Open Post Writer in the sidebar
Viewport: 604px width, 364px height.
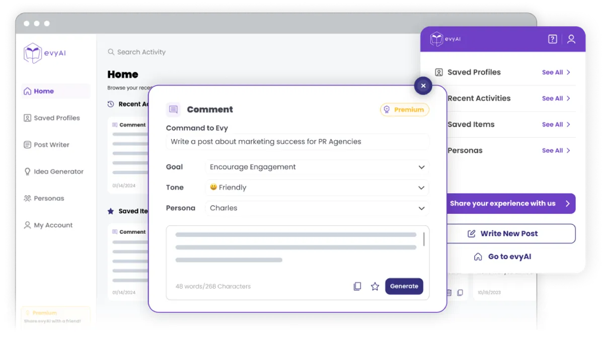47,145
